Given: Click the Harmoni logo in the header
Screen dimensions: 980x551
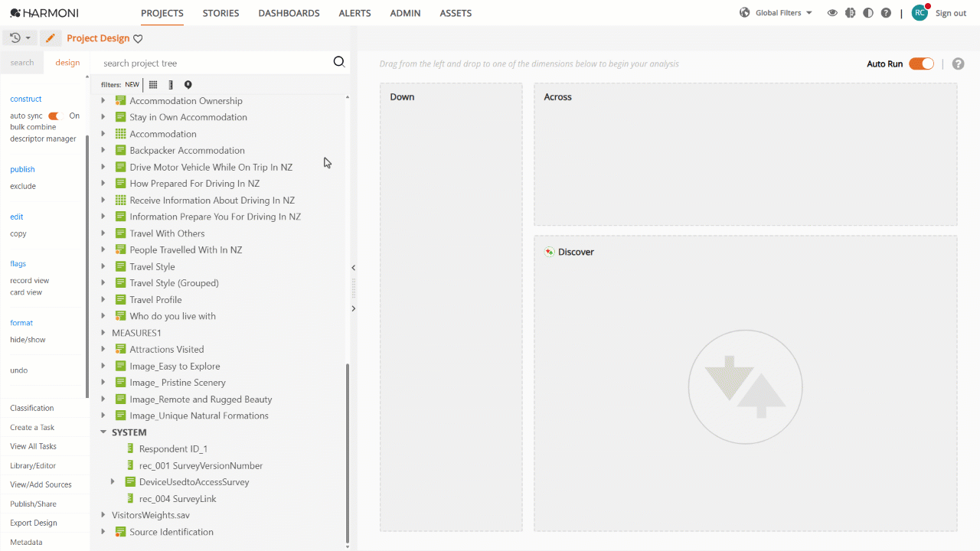Looking at the screenshot, I should pyautogui.click(x=44, y=13).
